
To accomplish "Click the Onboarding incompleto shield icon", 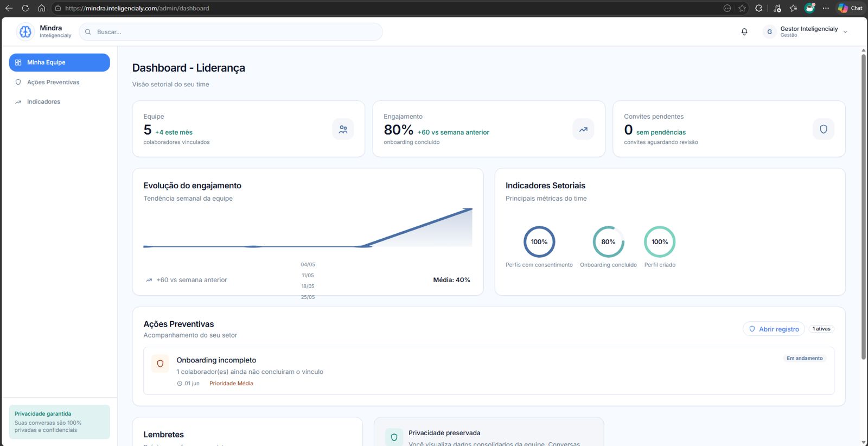I will tap(160, 364).
